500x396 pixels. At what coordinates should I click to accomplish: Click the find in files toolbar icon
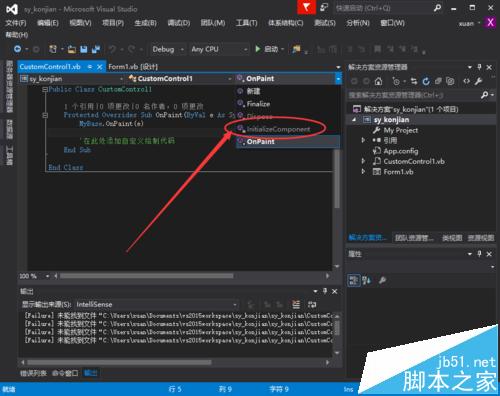tap(296, 50)
